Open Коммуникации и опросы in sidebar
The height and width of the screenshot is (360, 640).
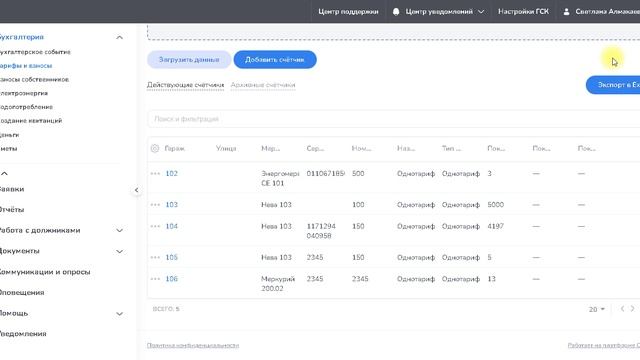[45, 272]
